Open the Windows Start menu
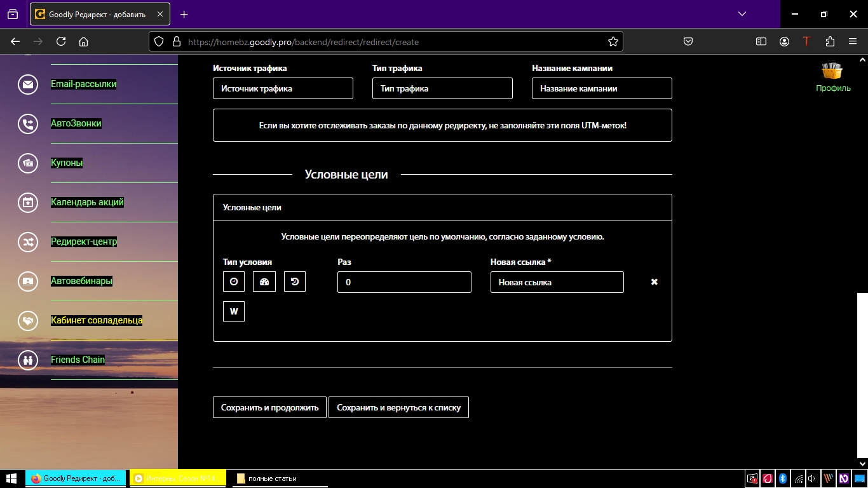This screenshot has height=488, width=868. pos(11,478)
